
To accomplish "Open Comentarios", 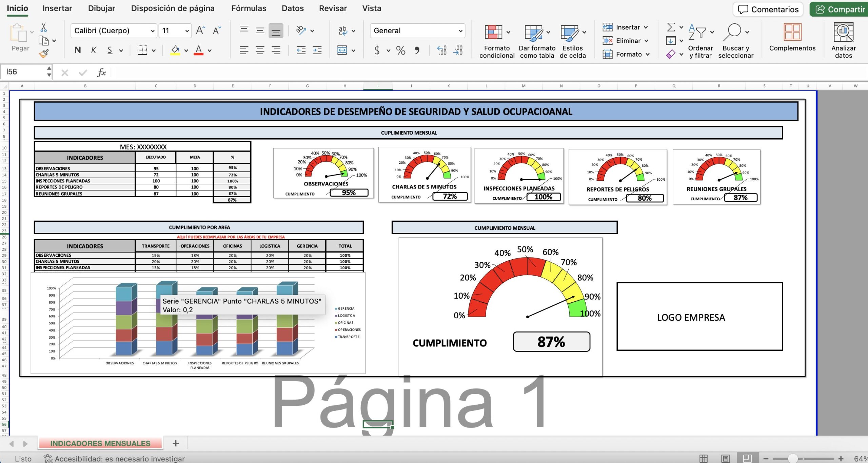I will [x=768, y=9].
